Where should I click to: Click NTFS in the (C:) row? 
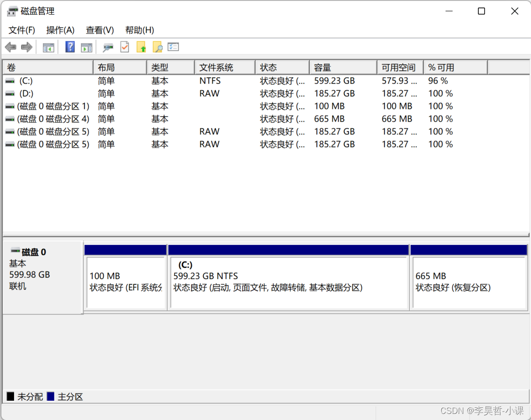pyautogui.click(x=210, y=81)
